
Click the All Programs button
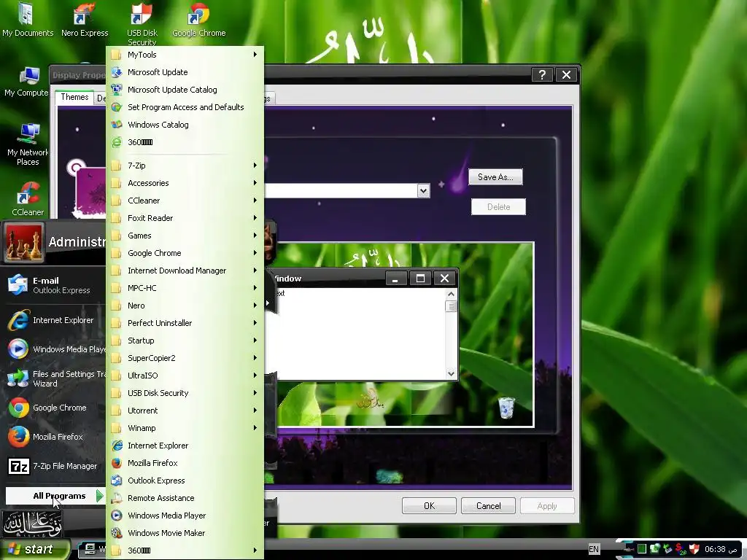[x=55, y=496]
